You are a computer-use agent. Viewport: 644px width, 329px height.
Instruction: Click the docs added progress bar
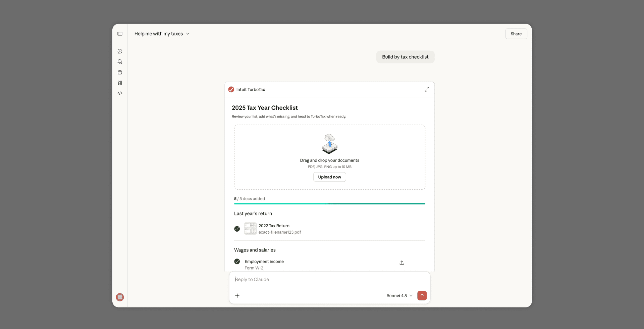point(329,203)
